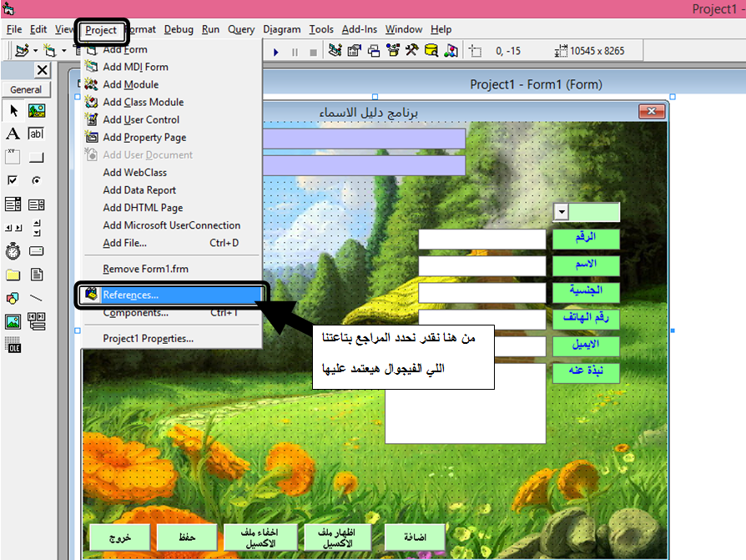Show the Toolbox via toolbar icon
Viewport: 746px width, 560px height.
[x=412, y=50]
